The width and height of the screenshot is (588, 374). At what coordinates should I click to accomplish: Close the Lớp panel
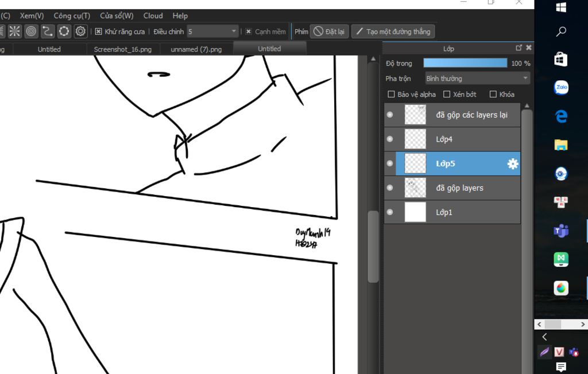tap(529, 48)
